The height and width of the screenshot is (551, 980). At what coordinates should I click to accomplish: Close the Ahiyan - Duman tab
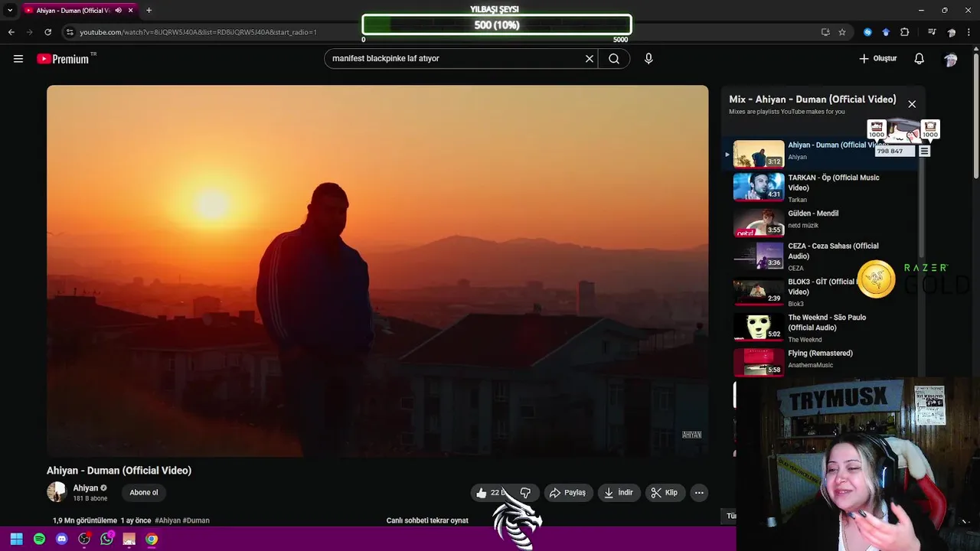coord(131,11)
